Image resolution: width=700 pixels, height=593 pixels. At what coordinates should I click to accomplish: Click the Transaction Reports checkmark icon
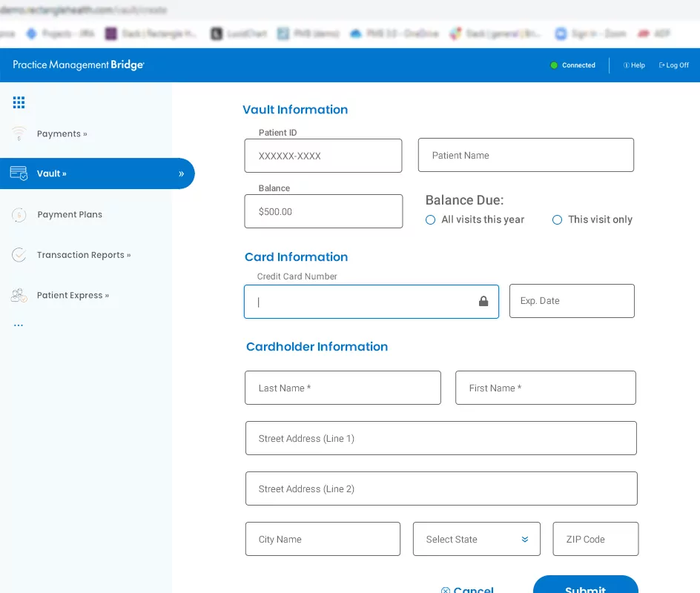pyautogui.click(x=19, y=255)
